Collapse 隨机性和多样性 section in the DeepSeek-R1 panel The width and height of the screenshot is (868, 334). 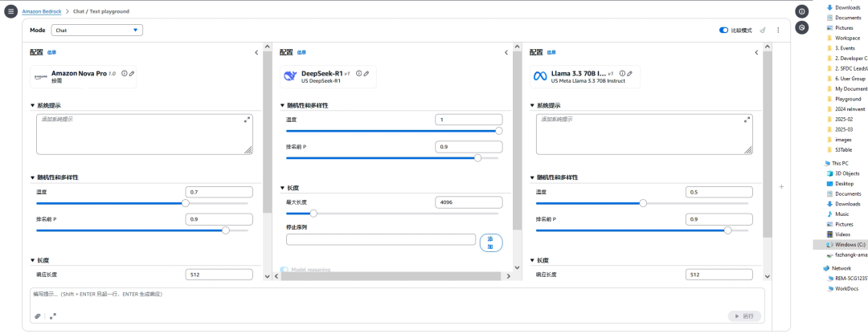[304, 106]
